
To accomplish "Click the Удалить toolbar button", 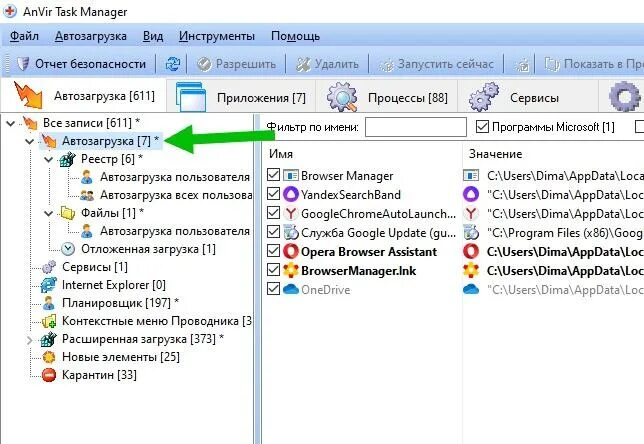I will tap(327, 64).
